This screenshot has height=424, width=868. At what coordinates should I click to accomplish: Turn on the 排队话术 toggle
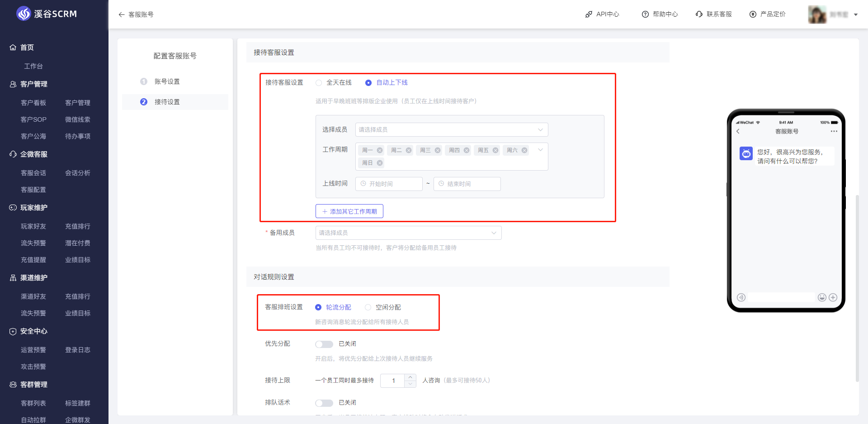click(x=324, y=403)
